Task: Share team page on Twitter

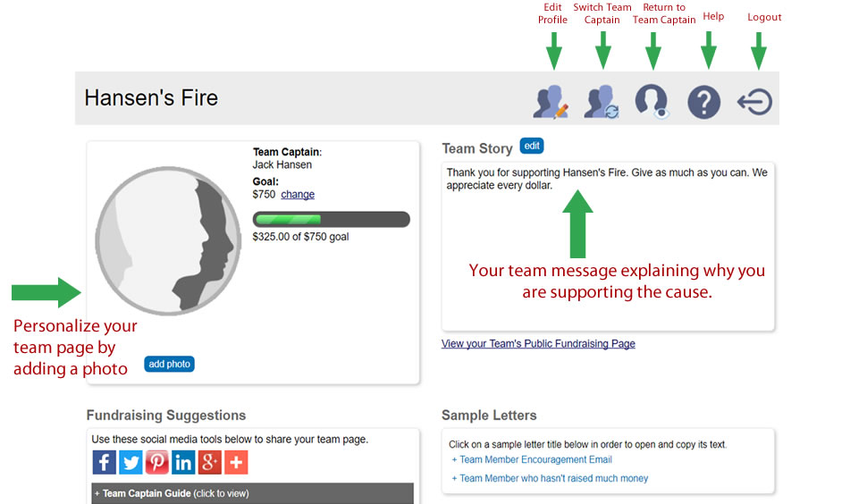Action: point(130,462)
